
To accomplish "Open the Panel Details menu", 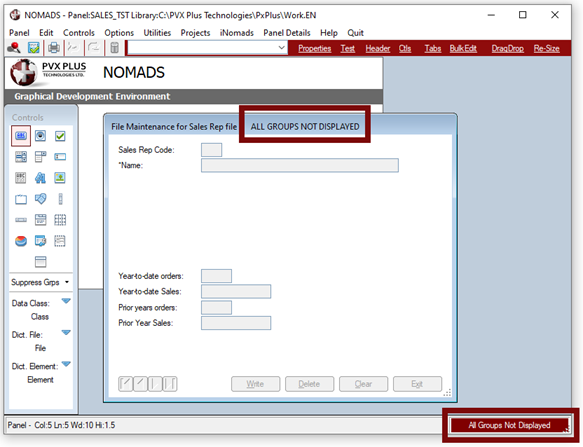I will click(x=287, y=33).
